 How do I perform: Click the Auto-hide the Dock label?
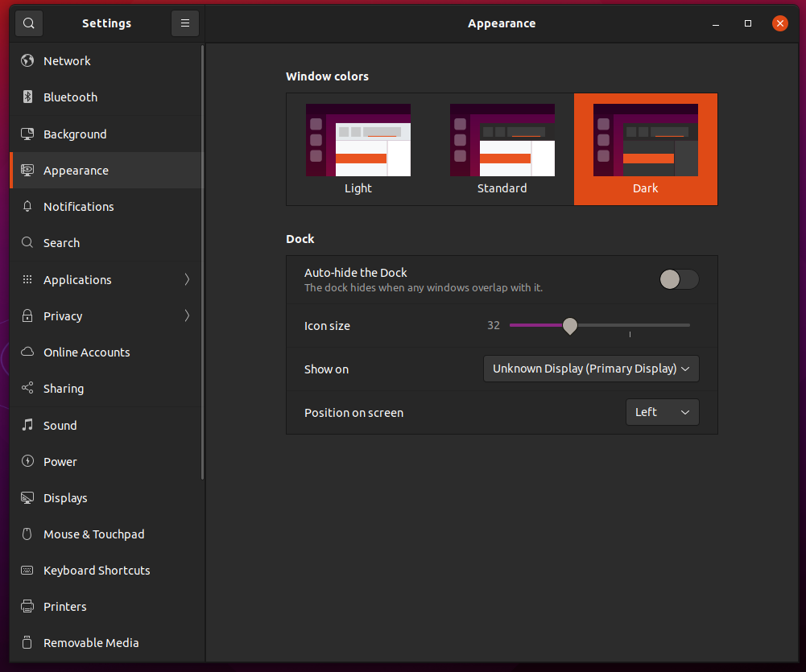coord(355,272)
